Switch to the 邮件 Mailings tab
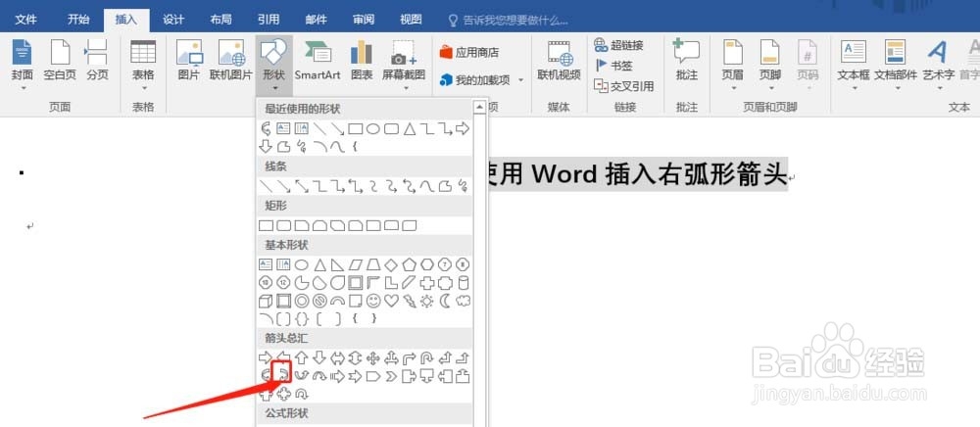Image resolution: width=980 pixels, height=427 pixels. (316, 20)
